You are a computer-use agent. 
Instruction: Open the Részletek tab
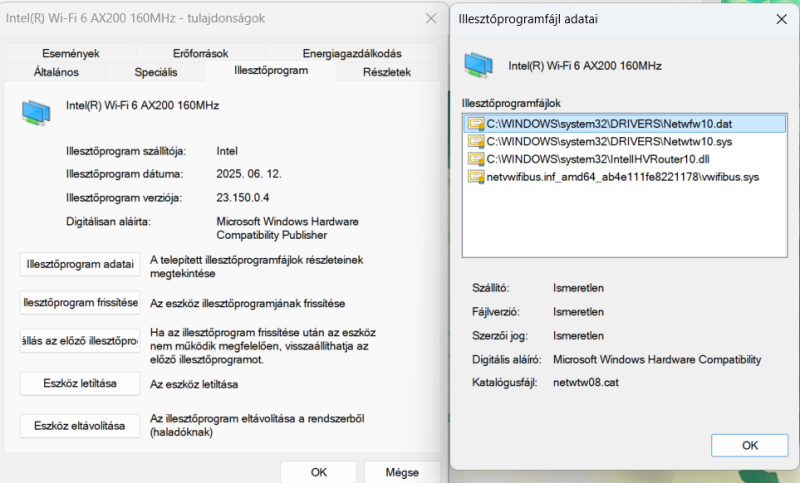(x=387, y=72)
